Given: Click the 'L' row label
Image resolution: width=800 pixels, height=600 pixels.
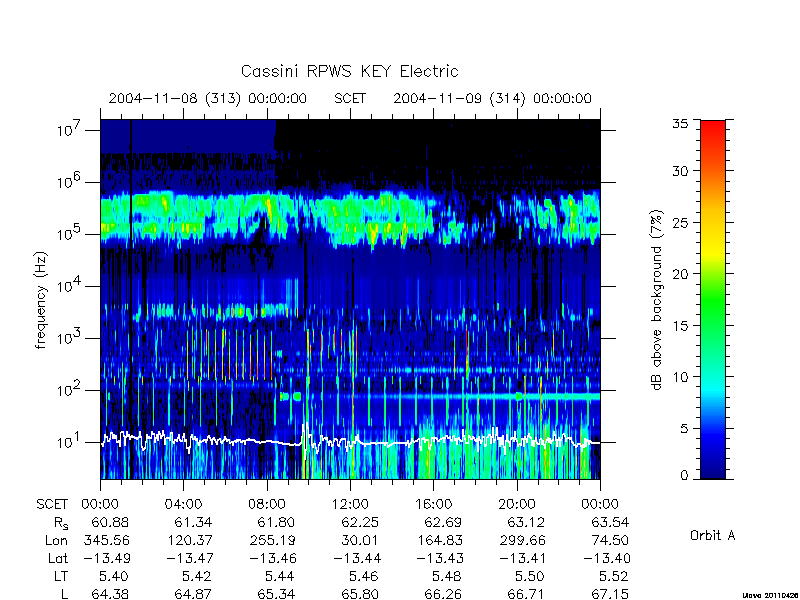Looking at the screenshot, I should (x=64, y=594).
